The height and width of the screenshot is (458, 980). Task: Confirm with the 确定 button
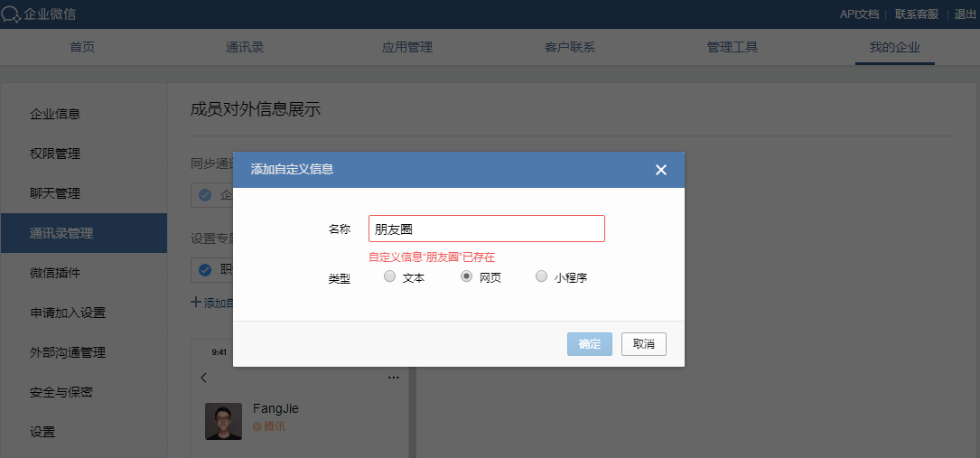[x=590, y=344]
